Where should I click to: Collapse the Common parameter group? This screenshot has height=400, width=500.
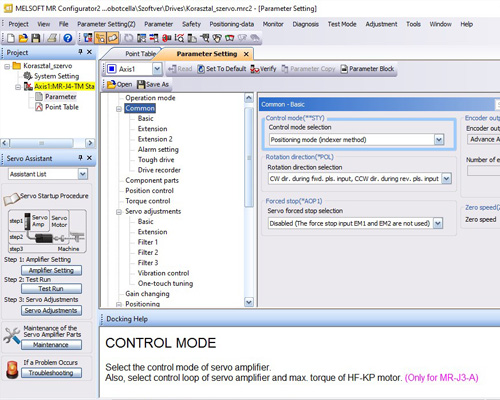(x=119, y=109)
